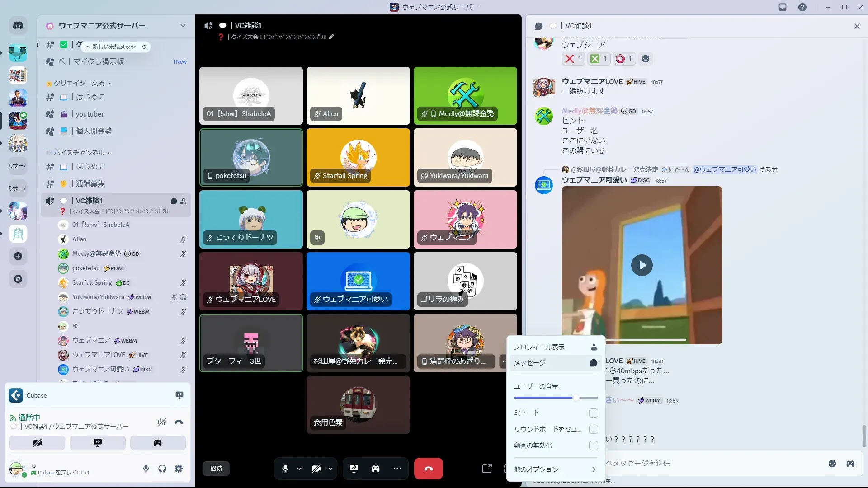
Task: Select プロフィール表示 from context menu
Action: click(556, 347)
